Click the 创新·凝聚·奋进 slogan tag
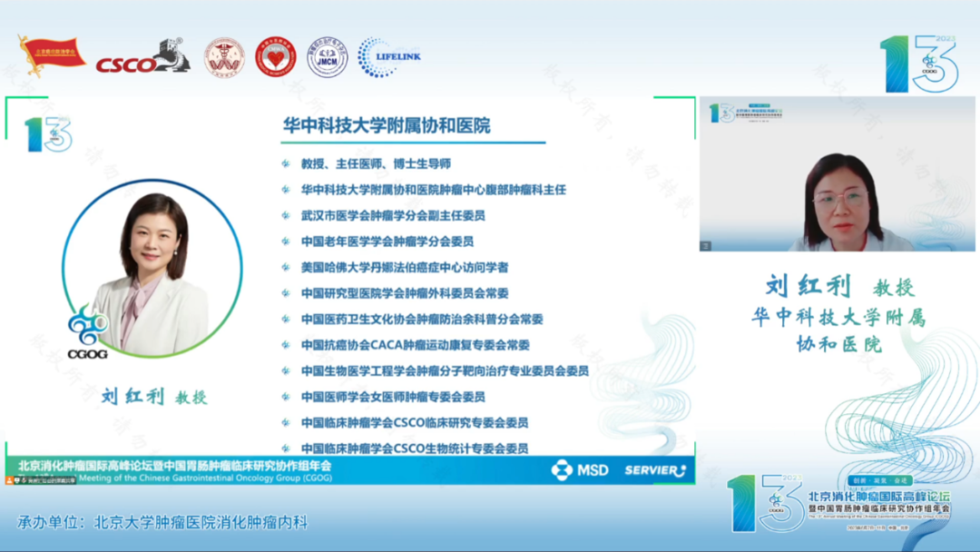Screen dimensions: 980x552 [x=879, y=480]
